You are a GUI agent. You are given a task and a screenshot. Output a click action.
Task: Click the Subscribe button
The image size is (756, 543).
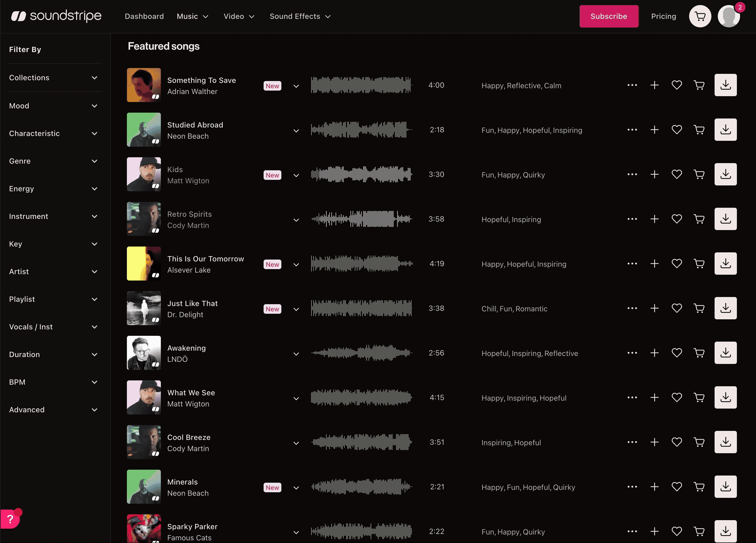point(609,16)
